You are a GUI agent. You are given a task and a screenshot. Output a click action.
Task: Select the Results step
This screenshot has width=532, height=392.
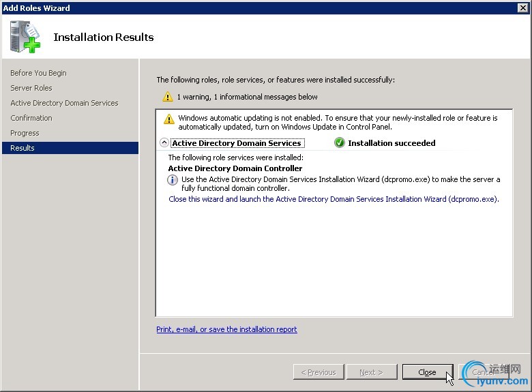click(70, 148)
